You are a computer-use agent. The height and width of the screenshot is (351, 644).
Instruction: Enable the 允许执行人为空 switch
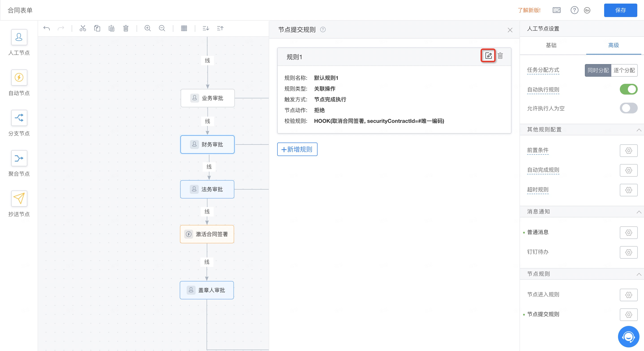(x=628, y=108)
